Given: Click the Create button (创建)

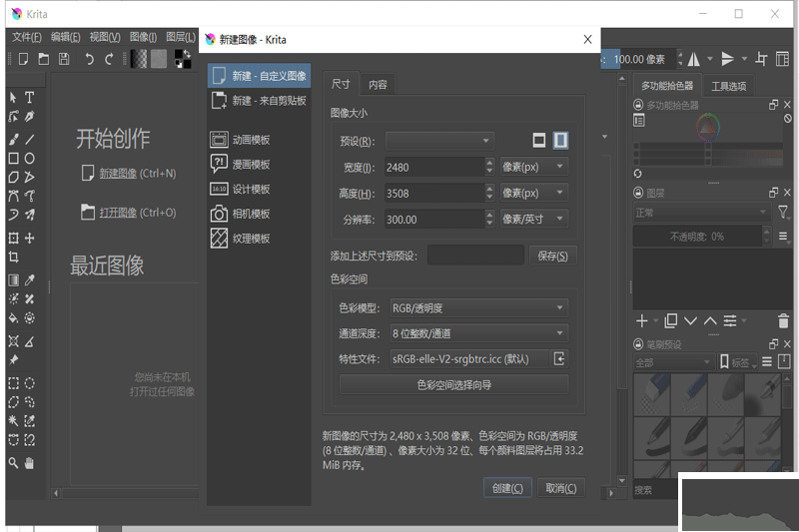Looking at the screenshot, I should coord(507,488).
